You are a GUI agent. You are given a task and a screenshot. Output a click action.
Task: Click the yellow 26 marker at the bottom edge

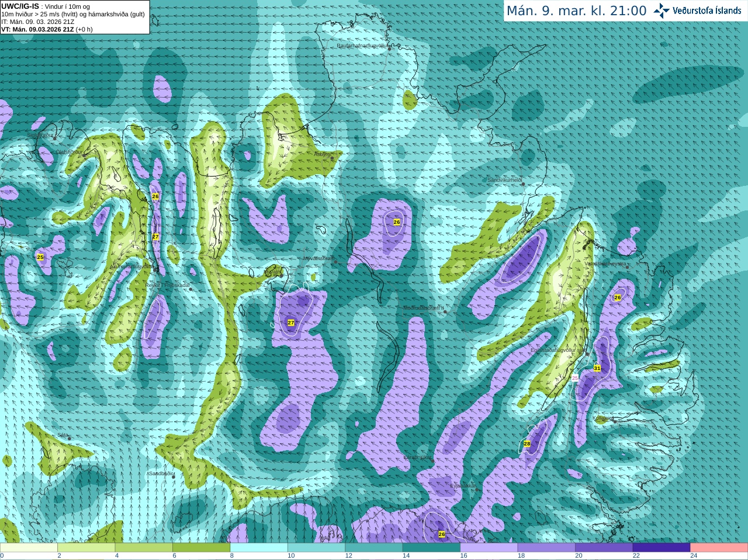click(x=442, y=534)
